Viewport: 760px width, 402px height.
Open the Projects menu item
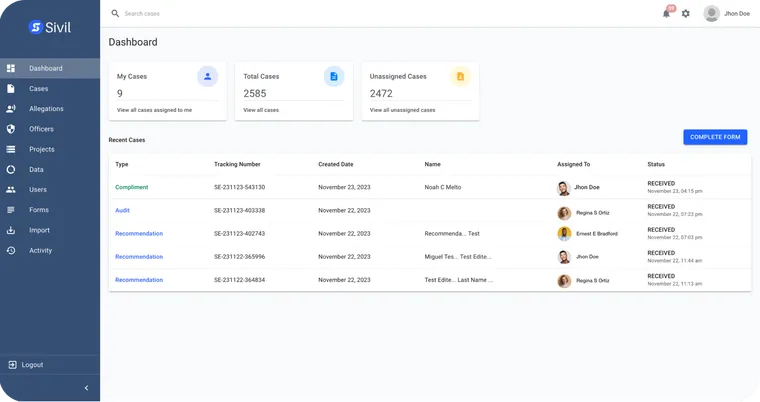coord(50,149)
